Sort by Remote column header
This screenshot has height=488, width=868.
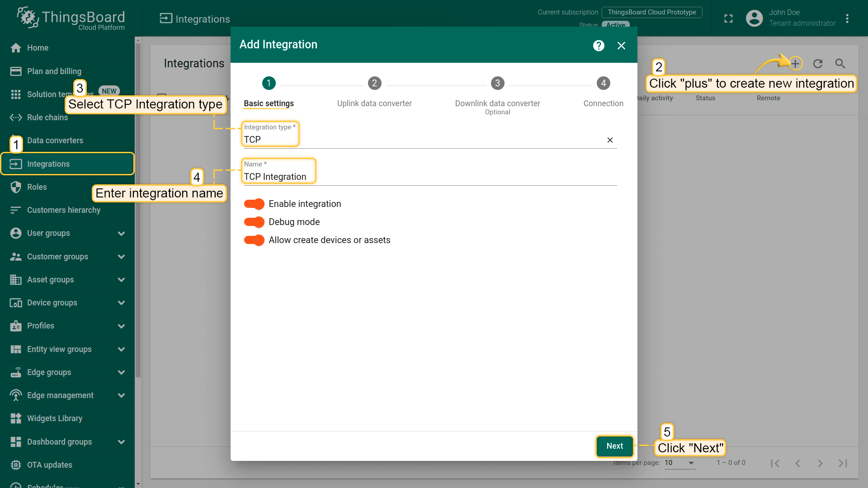tap(769, 98)
